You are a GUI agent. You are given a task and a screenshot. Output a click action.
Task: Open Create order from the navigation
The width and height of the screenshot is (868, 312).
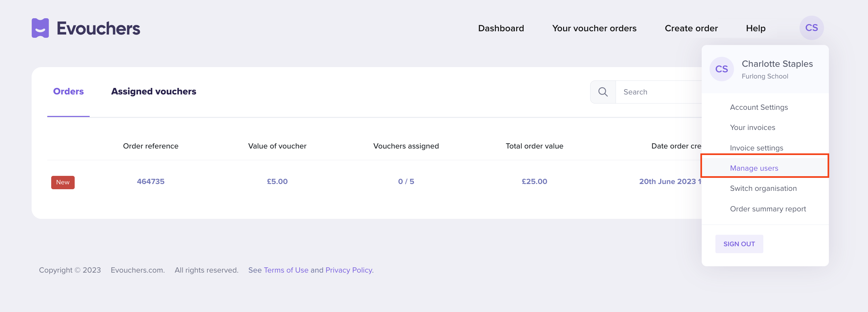(x=691, y=28)
